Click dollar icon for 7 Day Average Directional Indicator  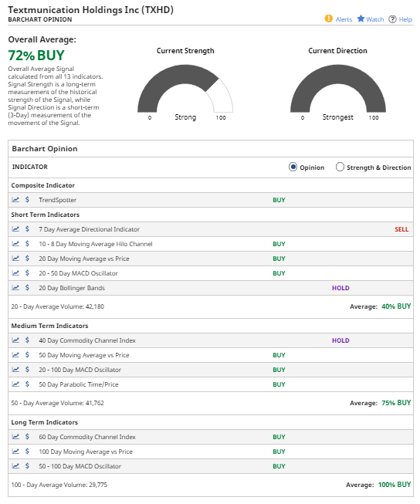pyautogui.click(x=27, y=229)
